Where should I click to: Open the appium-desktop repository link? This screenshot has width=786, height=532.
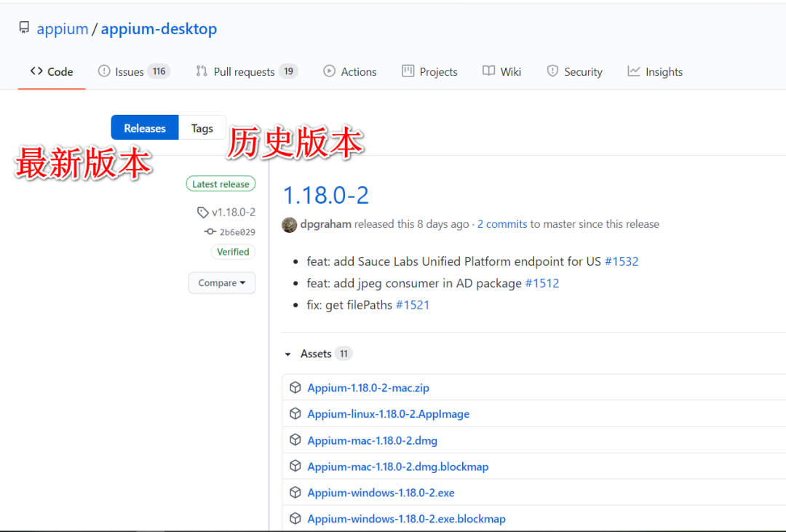[159, 28]
